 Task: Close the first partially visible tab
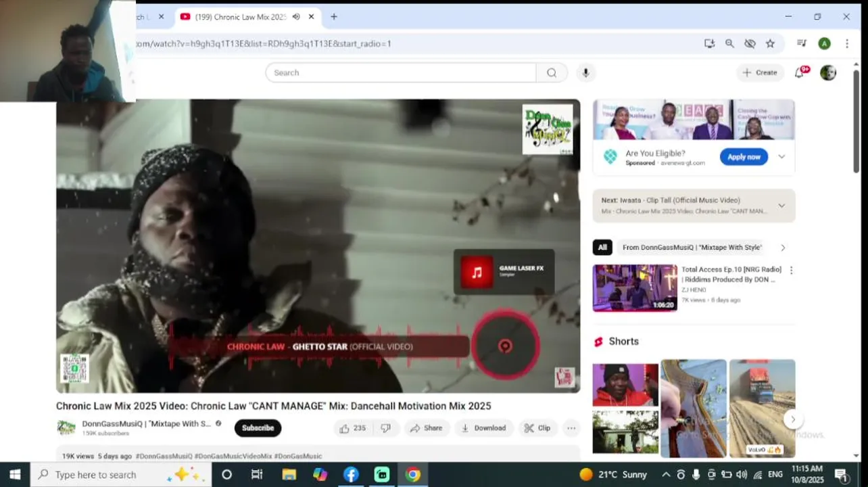point(161,17)
